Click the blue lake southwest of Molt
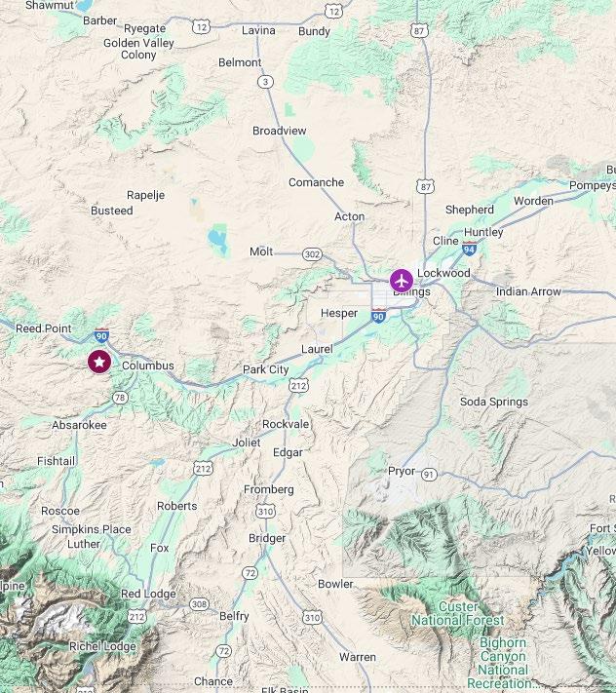This screenshot has height=693, width=616. (x=218, y=241)
